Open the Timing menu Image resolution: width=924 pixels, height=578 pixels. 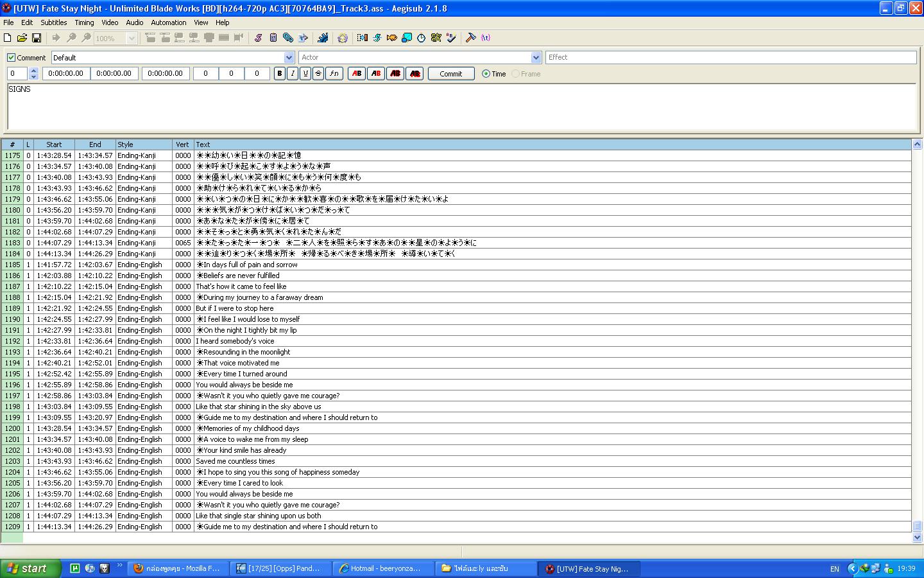pyautogui.click(x=84, y=22)
